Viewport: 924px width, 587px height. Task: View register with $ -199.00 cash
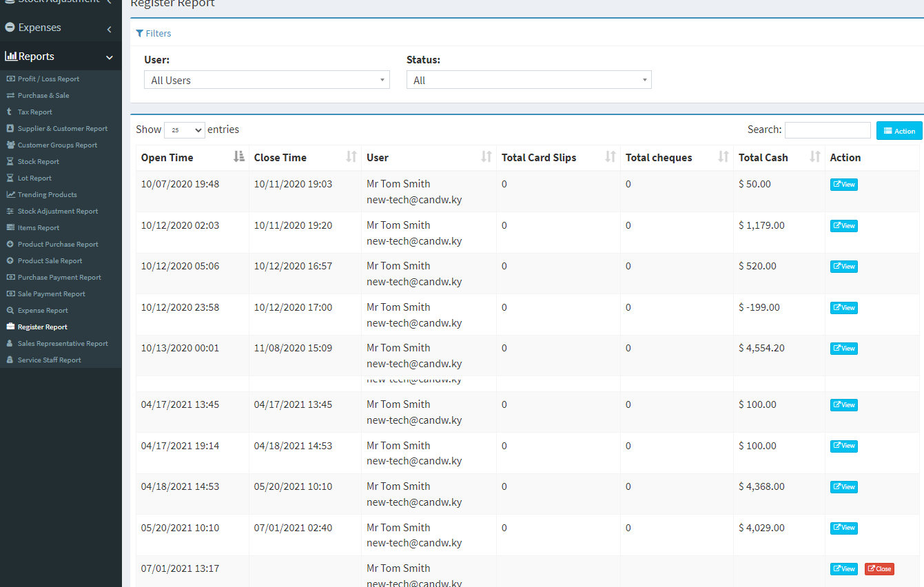point(844,307)
